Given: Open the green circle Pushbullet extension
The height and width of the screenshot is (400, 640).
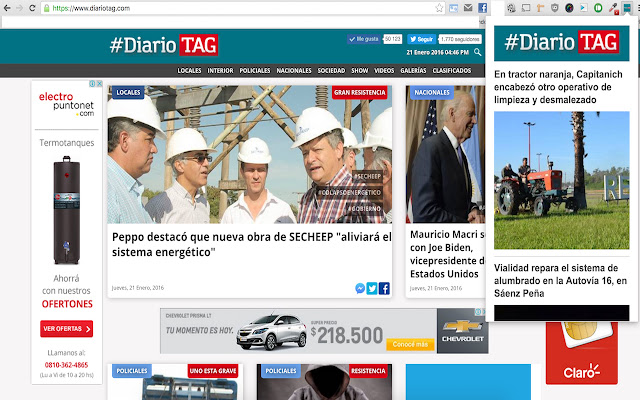Looking at the screenshot, I should (598, 8).
